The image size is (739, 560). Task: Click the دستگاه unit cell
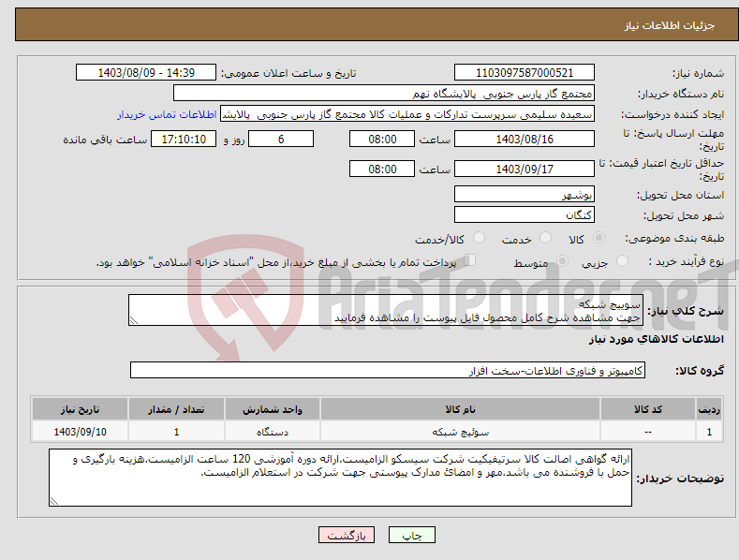point(273,432)
